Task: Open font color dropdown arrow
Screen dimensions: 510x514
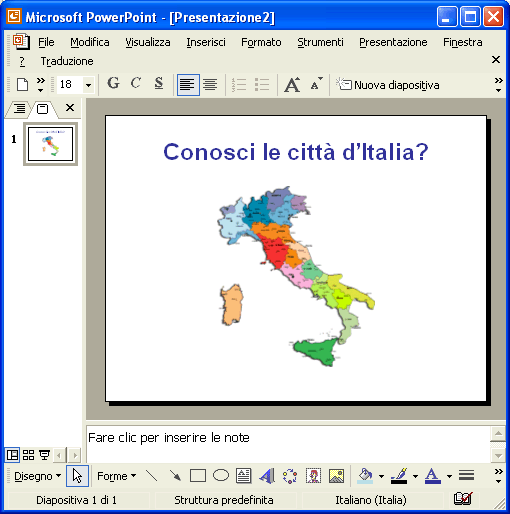Action: pos(449,476)
